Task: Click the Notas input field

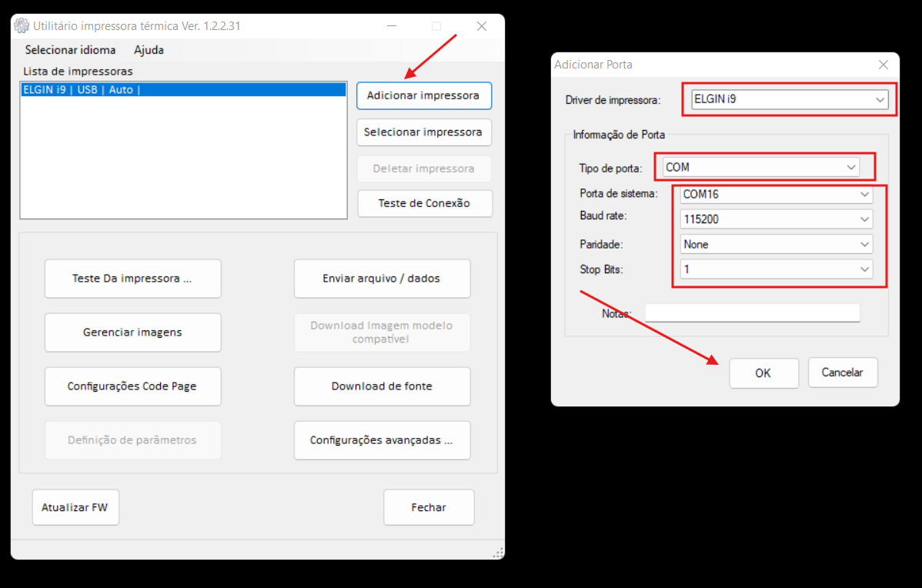Action: coord(752,312)
